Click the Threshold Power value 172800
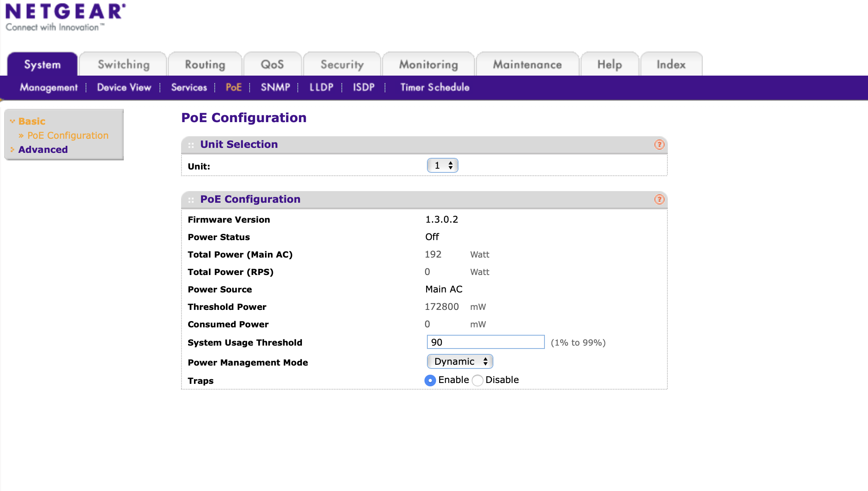Screen dimensions: 868x491 441,307
